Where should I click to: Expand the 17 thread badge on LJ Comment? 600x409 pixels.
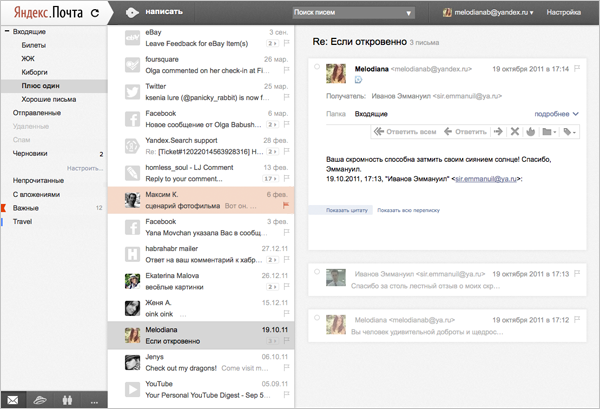coord(271,179)
